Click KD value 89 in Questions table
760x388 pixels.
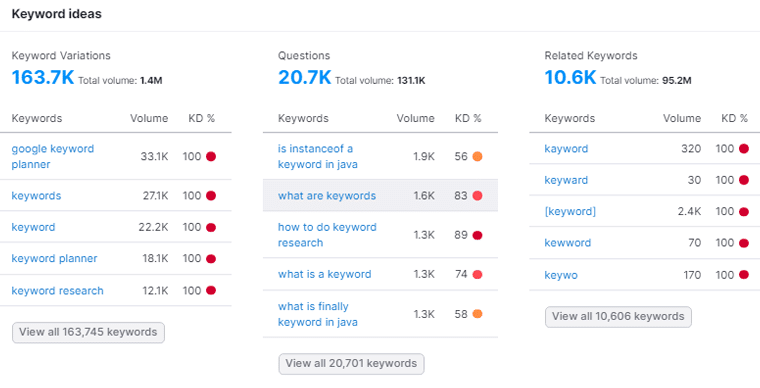[x=461, y=235]
